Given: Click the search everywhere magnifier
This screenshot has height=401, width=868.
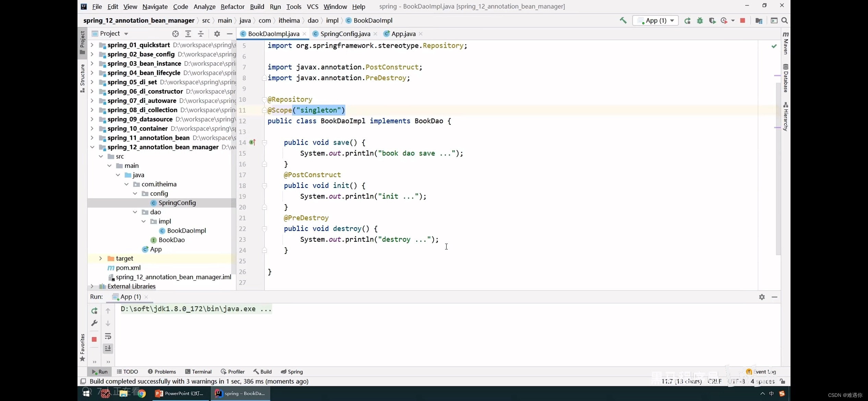Looking at the screenshot, I should click(x=784, y=21).
